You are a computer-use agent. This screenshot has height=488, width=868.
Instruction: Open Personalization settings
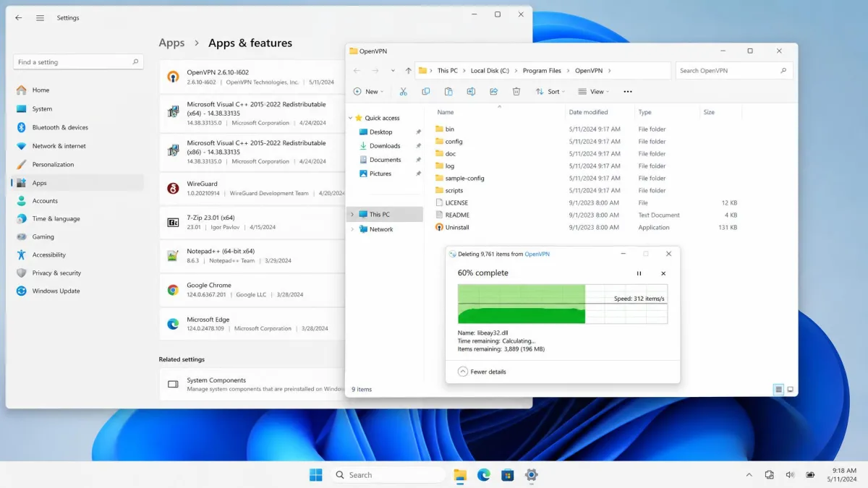tap(78, 164)
